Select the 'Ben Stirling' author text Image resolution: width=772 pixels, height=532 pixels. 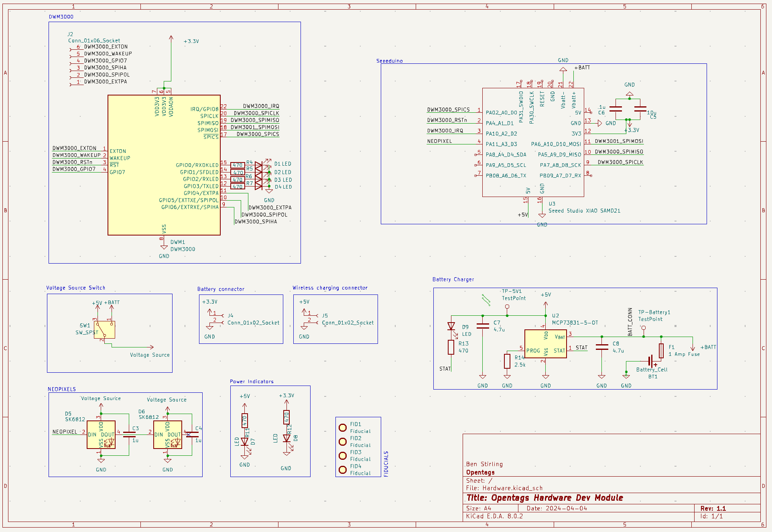pos(484,464)
